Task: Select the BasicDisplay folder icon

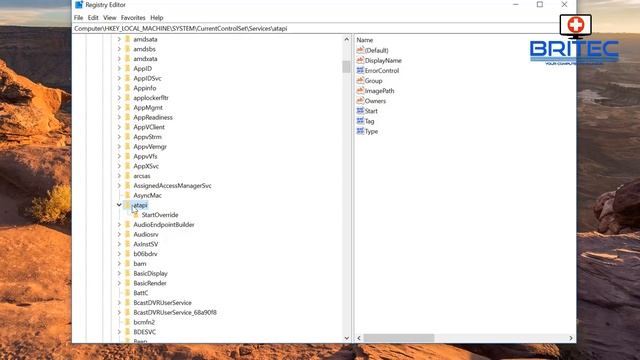Action: click(x=127, y=273)
